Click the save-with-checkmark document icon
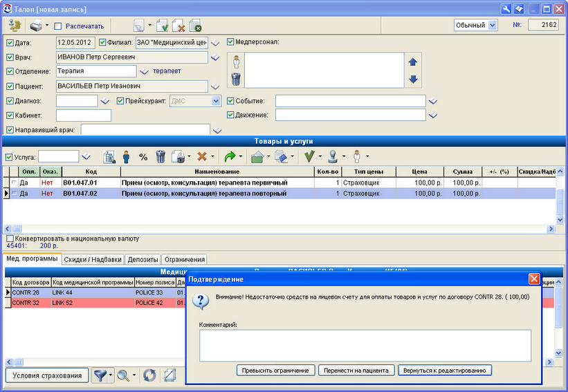568x392 pixels. tap(163, 26)
